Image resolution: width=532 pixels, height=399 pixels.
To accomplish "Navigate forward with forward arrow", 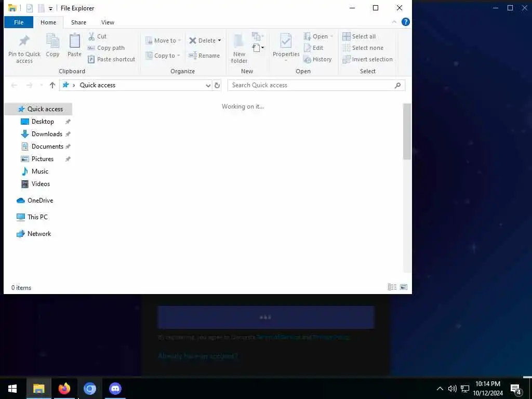I will pos(29,85).
